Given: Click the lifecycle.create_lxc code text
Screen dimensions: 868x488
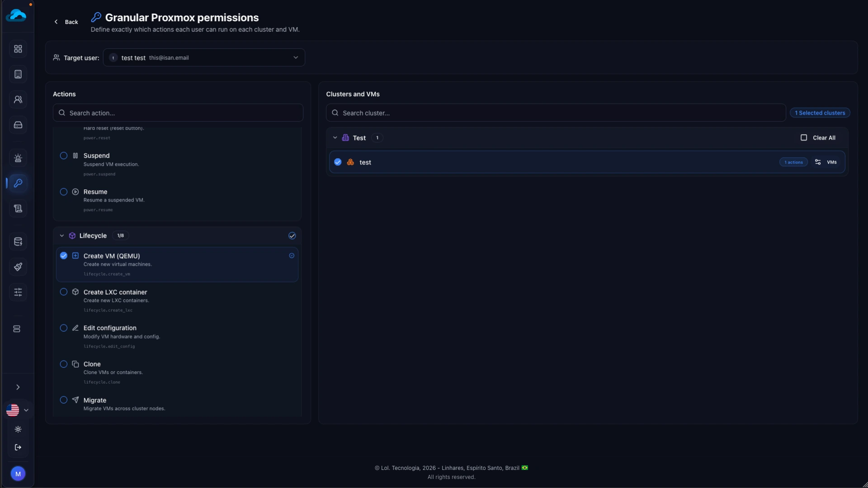Looking at the screenshot, I should point(108,310).
